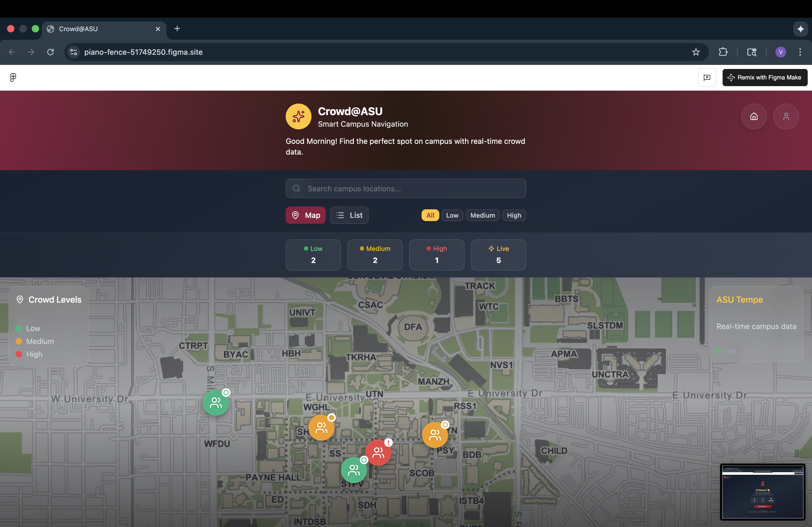Select the orange marker near WGHL

(321, 427)
